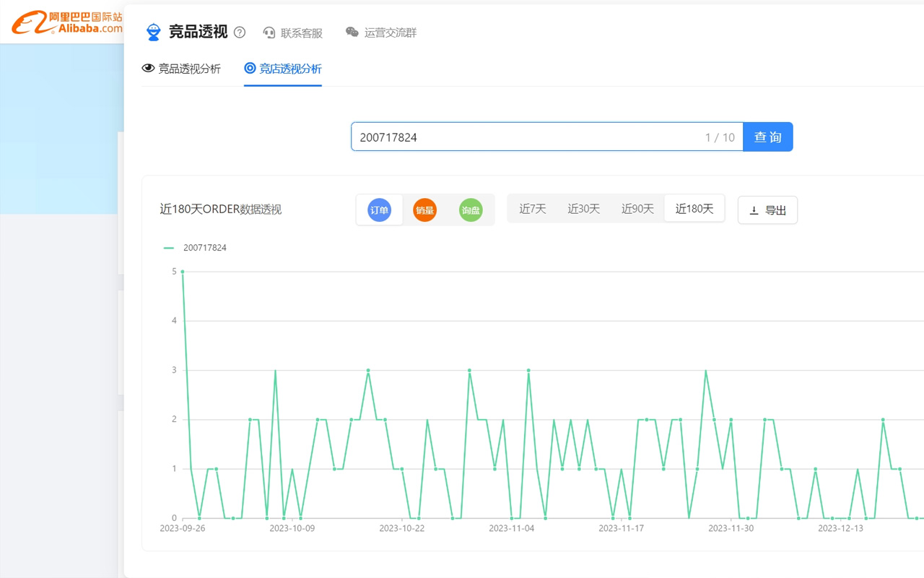Screen dimensions: 924x578
Task: Click the WeChat icon for 运营交流群
Action: 352,33
